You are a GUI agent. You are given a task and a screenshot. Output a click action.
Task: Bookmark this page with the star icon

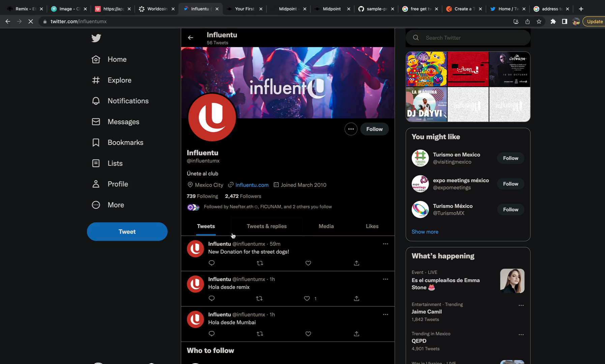click(539, 22)
